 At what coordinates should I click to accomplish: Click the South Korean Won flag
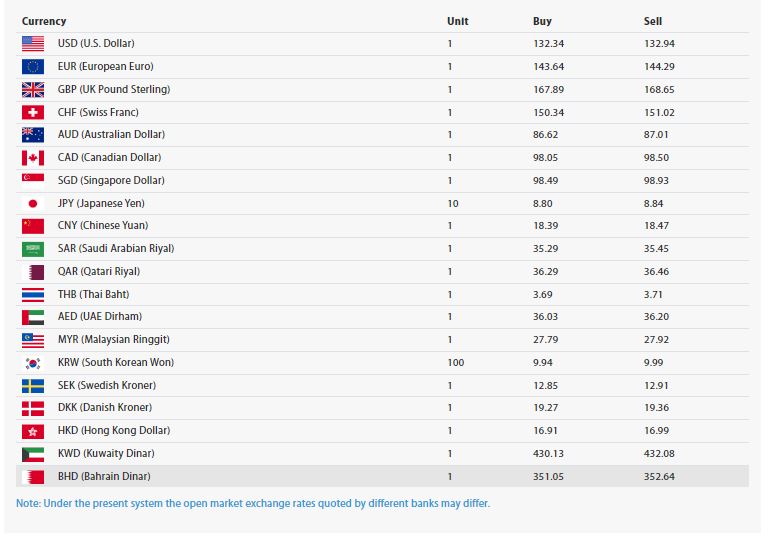(x=33, y=362)
